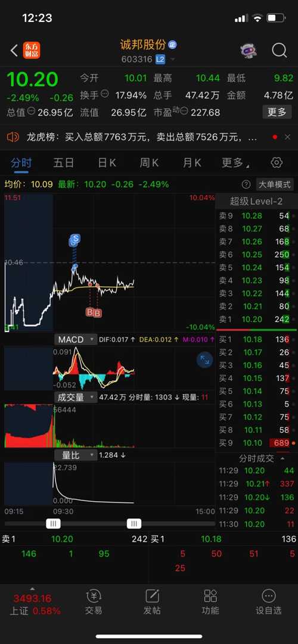298x644 pixels.
Task: Toggle 大单模式 large-order mode
Action: pyautogui.click(x=275, y=184)
